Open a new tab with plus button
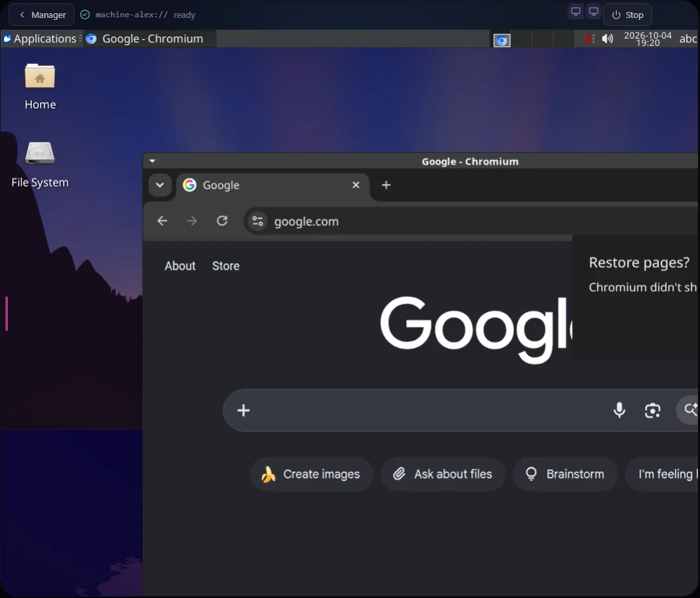 386,185
